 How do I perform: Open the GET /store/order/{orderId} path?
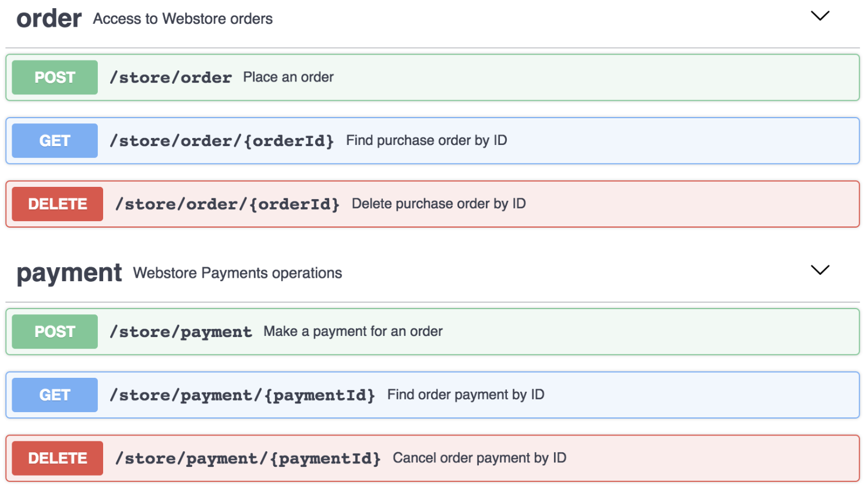(x=222, y=141)
